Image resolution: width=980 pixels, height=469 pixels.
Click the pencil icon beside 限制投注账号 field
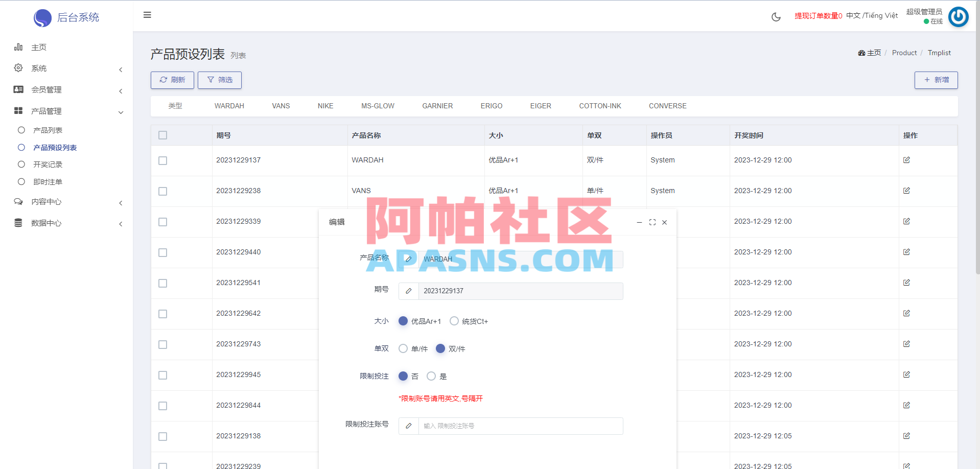click(x=408, y=426)
